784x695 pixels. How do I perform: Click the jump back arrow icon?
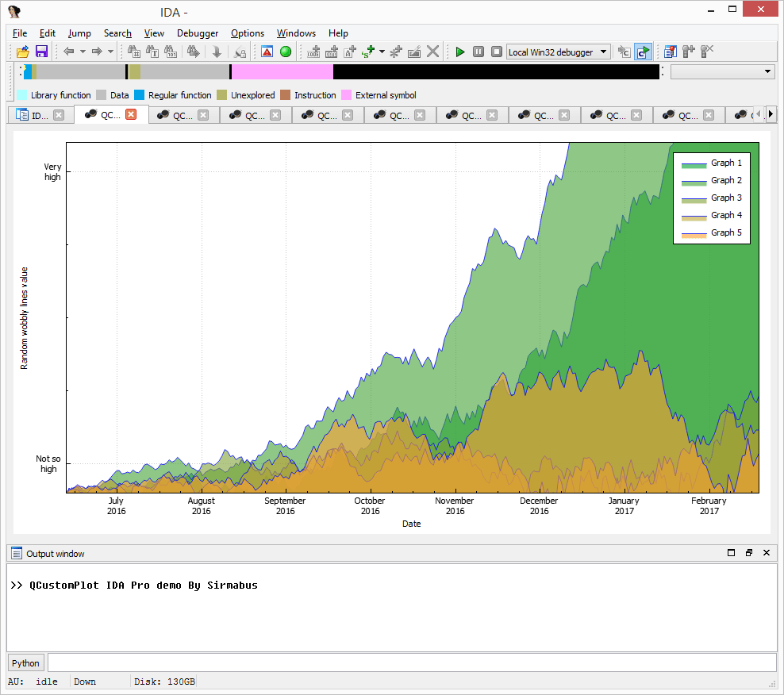(x=69, y=51)
